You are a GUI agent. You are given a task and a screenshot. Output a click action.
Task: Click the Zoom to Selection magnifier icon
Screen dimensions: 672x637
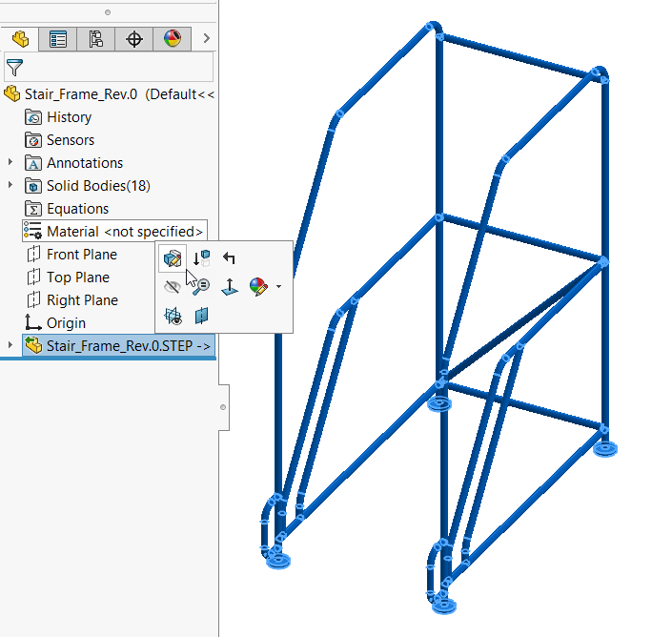click(x=201, y=286)
